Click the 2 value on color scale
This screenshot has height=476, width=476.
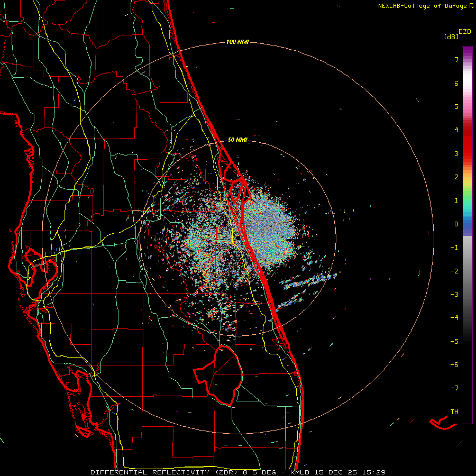456,177
